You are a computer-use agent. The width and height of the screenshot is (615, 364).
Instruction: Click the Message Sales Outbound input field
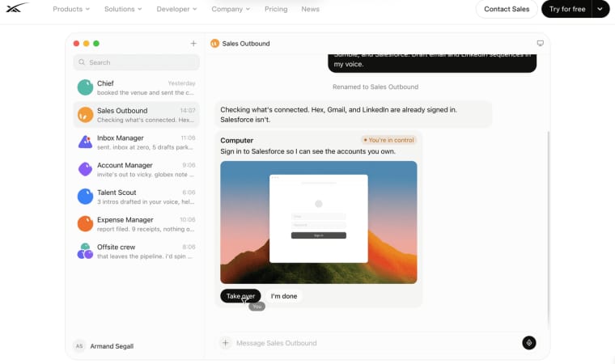[x=377, y=343]
